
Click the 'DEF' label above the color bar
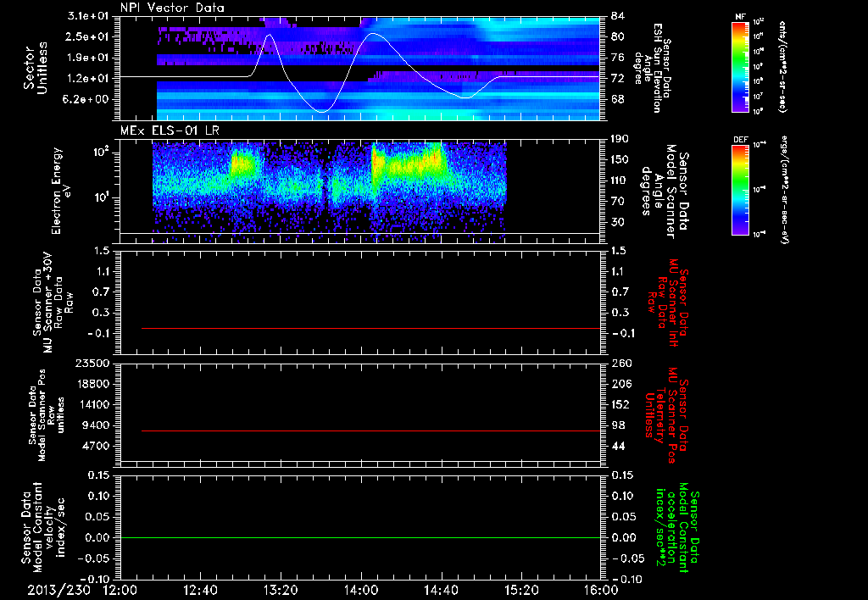pyautogui.click(x=741, y=140)
